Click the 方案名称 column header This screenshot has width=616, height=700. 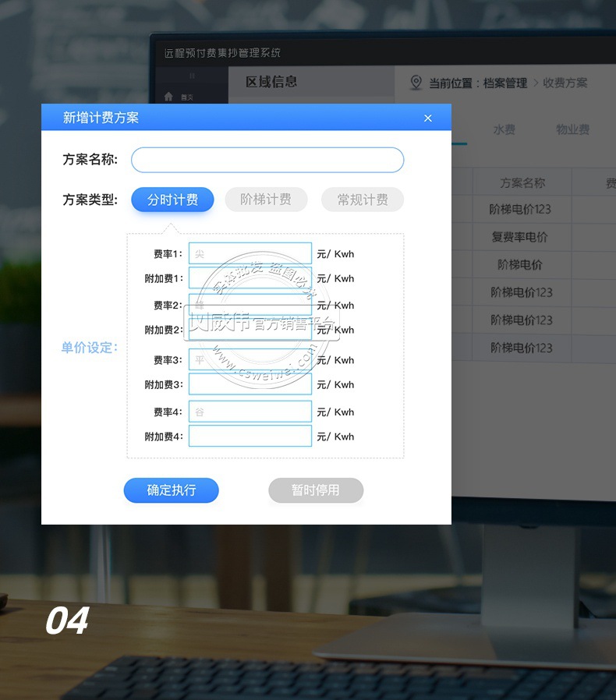522,182
